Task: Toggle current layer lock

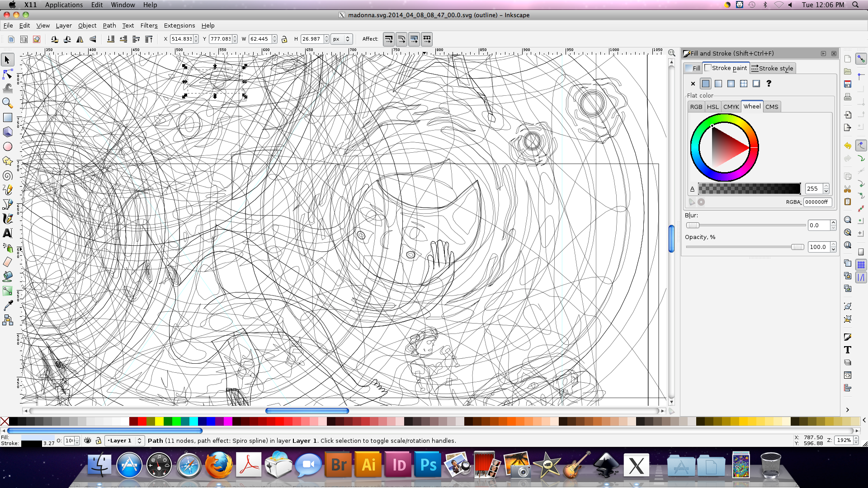Action: pyautogui.click(x=98, y=441)
